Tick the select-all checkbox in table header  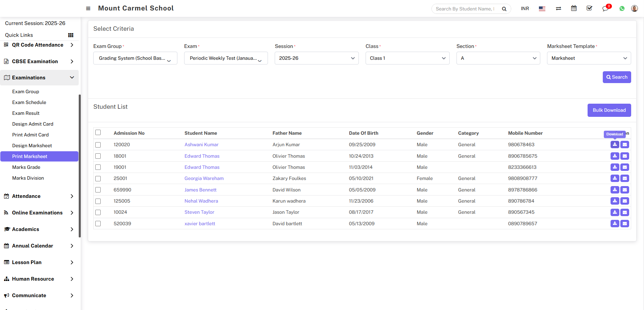(x=98, y=132)
